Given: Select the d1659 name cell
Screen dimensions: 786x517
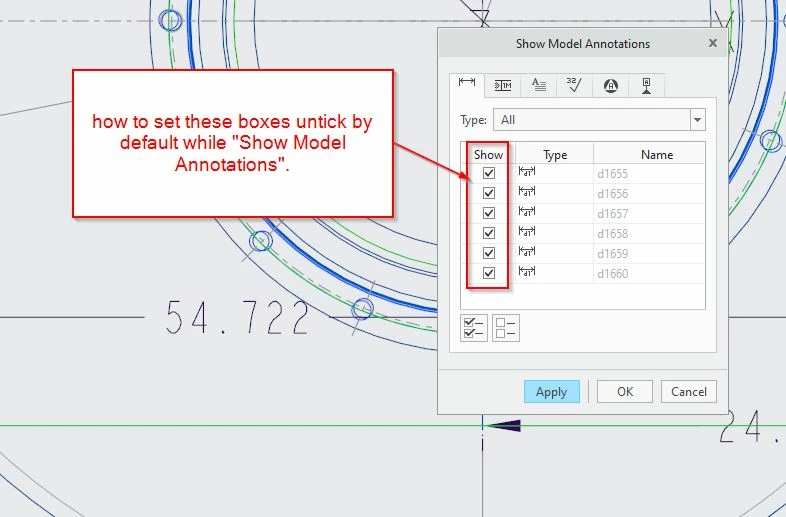Looking at the screenshot, I should point(649,254).
